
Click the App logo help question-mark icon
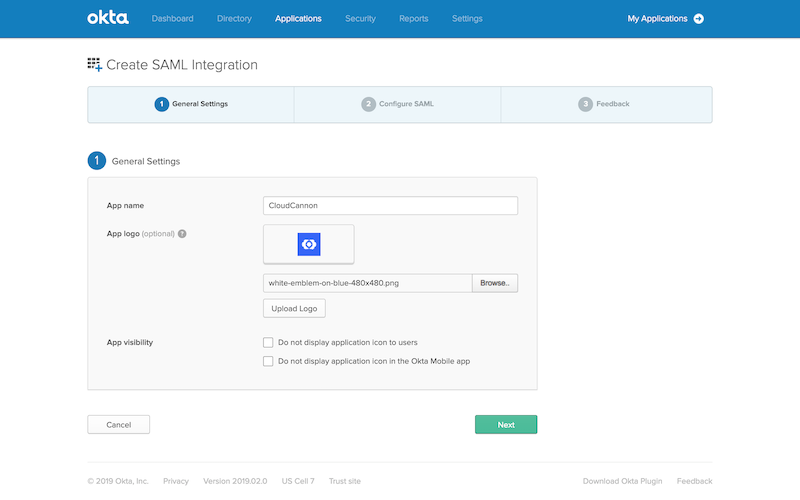pyautogui.click(x=182, y=234)
